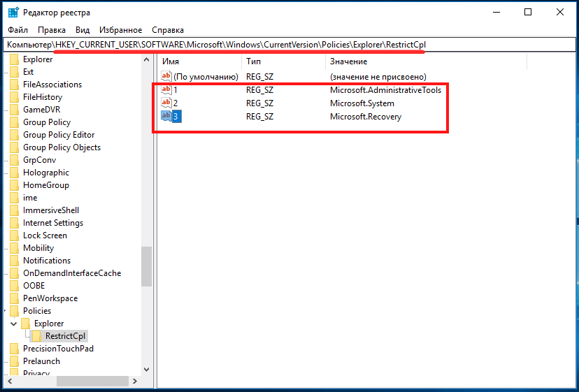The height and width of the screenshot is (392, 579).
Task: Select the topmost Explorer key in tree
Action: coord(38,60)
